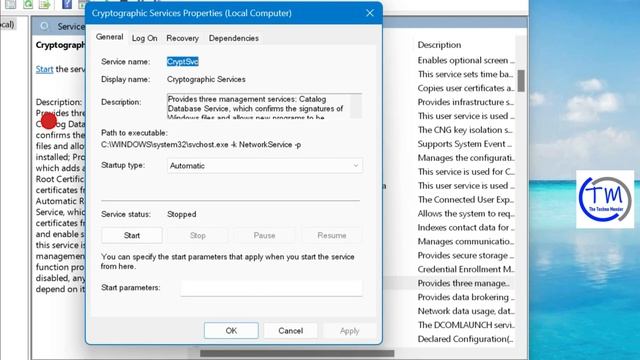Select the row 'This service sets time ba..'
This screenshot has width=640, height=360.
(465, 74)
